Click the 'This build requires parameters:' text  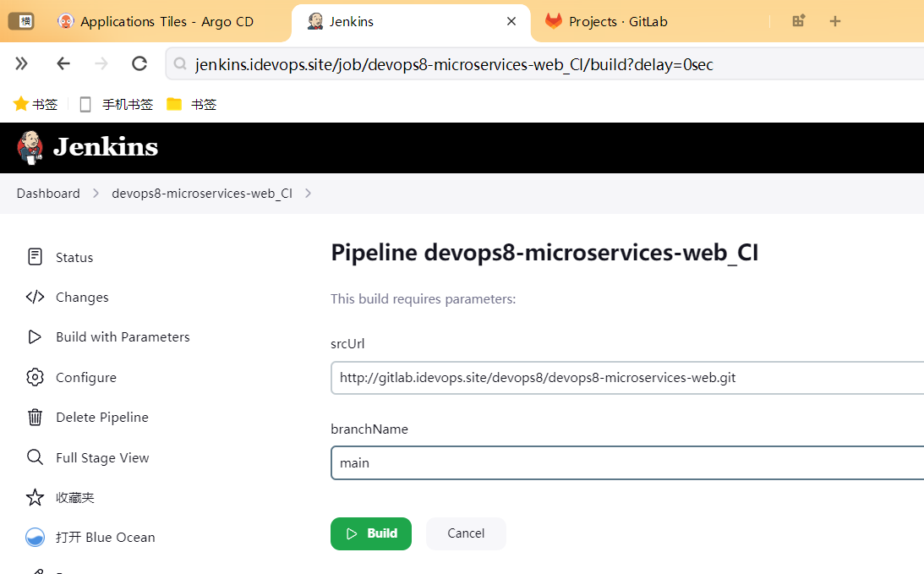coord(423,298)
